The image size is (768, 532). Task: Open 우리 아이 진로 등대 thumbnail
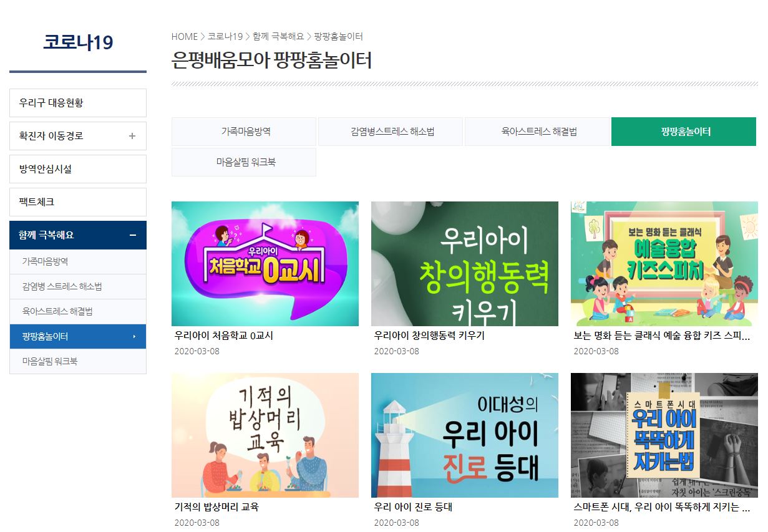coord(465,435)
